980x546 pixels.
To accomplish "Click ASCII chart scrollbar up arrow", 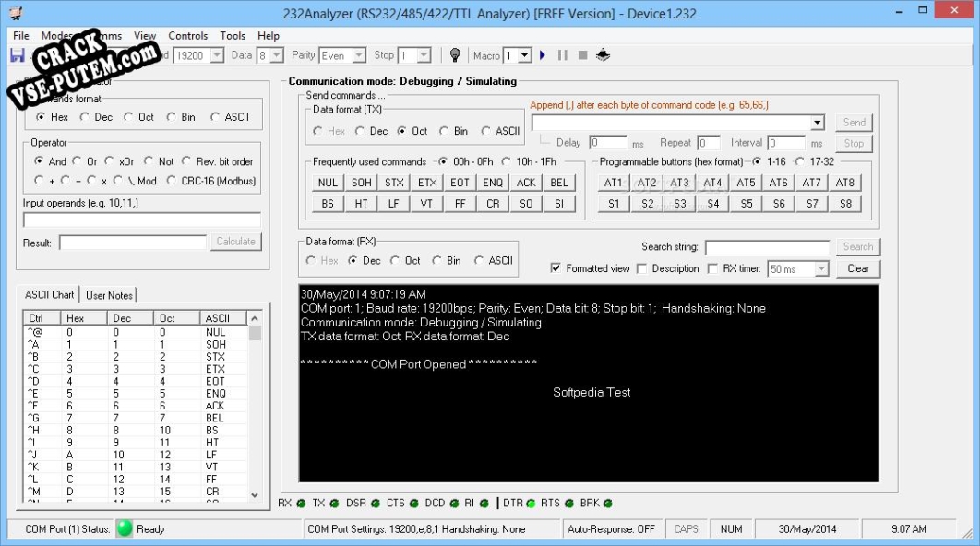I will [x=255, y=318].
